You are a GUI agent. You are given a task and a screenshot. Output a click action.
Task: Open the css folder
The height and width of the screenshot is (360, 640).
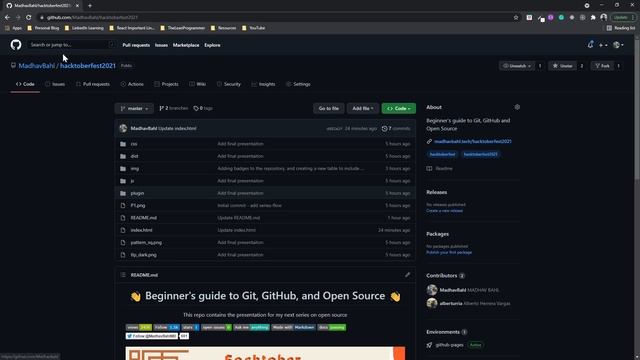pyautogui.click(x=134, y=144)
